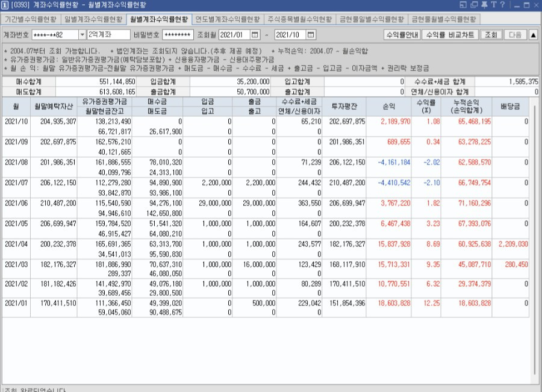Click return rate 12.25
The image size is (542, 392).
(432, 303)
